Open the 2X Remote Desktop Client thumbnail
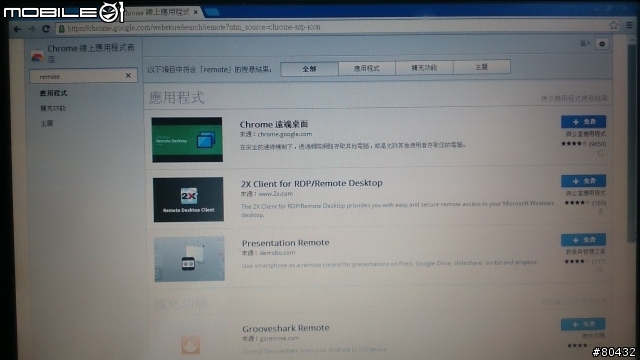 pyautogui.click(x=188, y=200)
